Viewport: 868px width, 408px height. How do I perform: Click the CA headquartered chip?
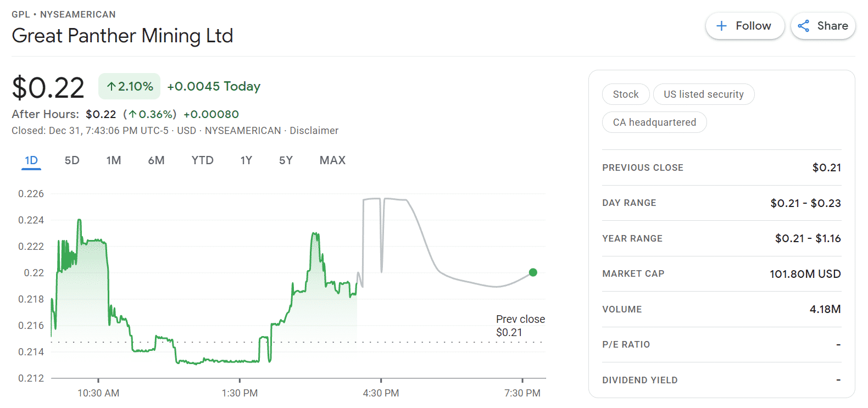pos(654,122)
